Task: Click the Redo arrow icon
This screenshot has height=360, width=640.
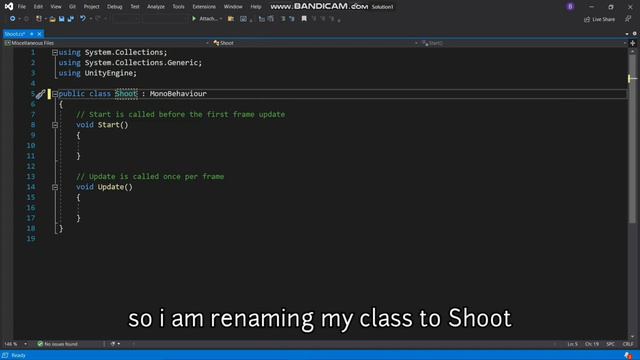Action: point(98,19)
